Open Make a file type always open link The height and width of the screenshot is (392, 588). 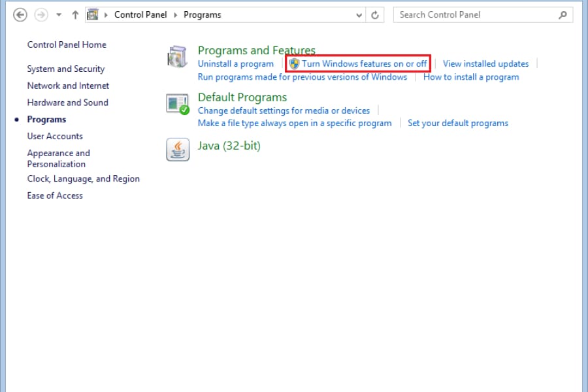coord(295,123)
